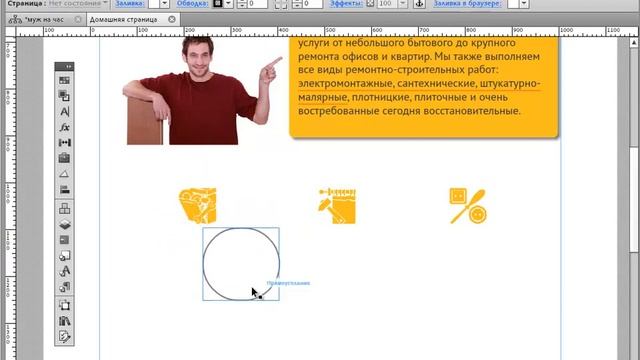Open the fill color dropdown arrow
This screenshot has height=360, width=640.
point(164,4)
